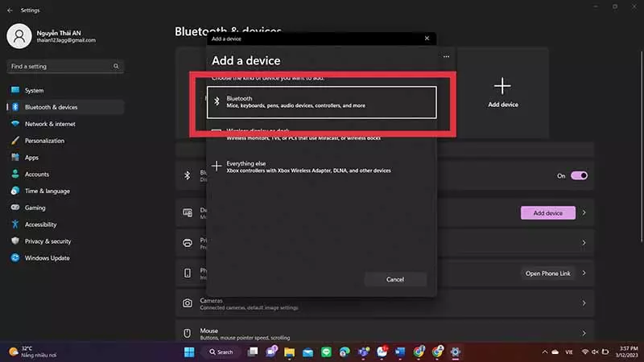
Task: Click the devices icon in settings list
Action: 188,212
